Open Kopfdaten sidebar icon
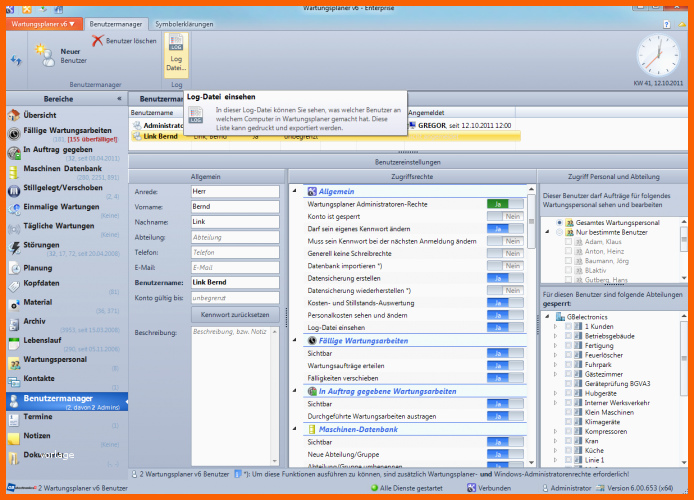The image size is (694, 500). (14, 286)
